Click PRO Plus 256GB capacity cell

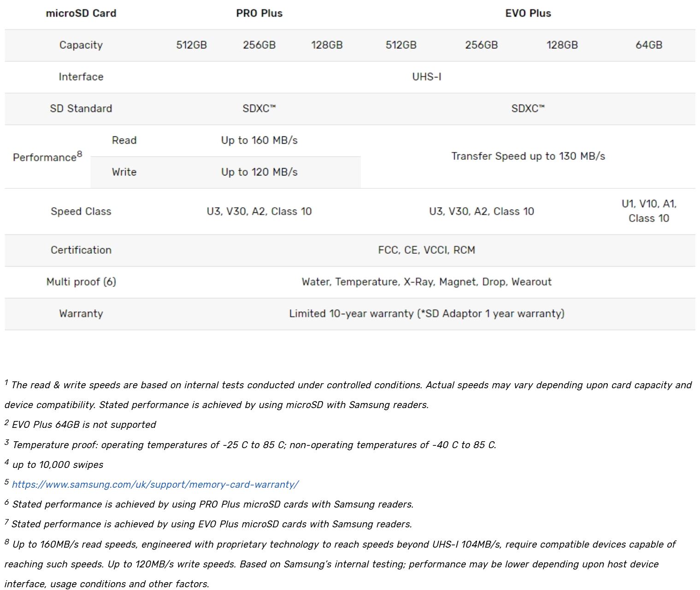(x=259, y=45)
